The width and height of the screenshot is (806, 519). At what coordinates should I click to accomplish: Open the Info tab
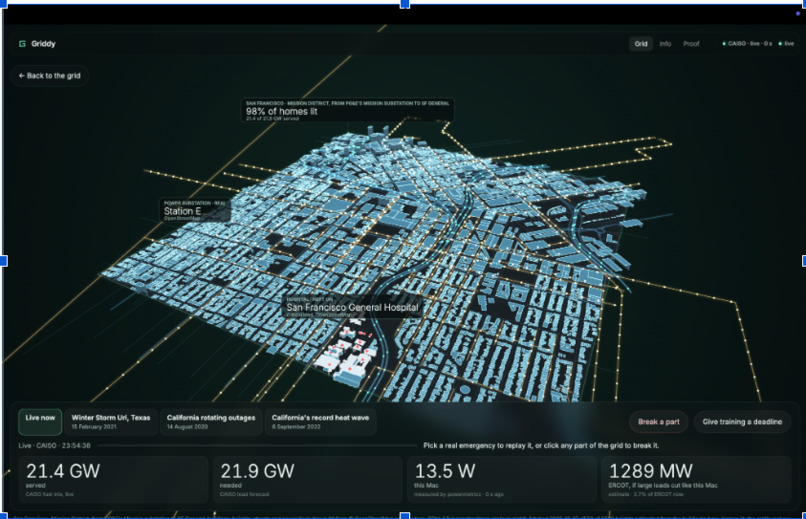coord(665,44)
